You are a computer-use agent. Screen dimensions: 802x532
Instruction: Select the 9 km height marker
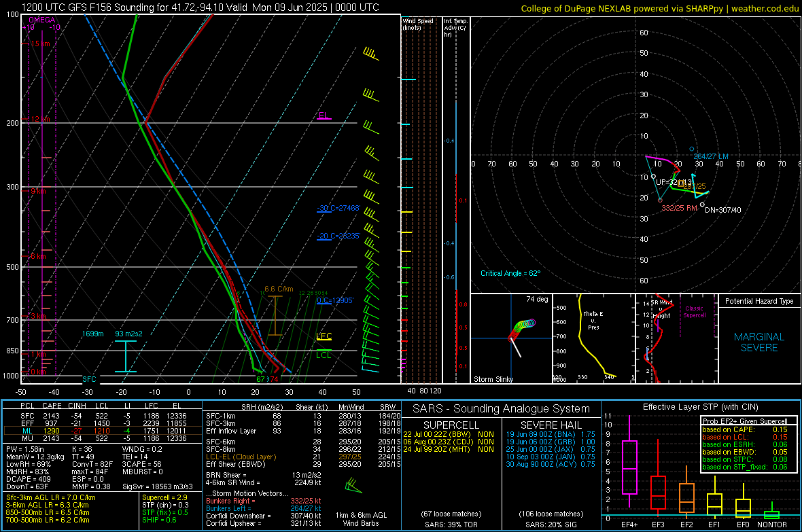pyautogui.click(x=37, y=191)
